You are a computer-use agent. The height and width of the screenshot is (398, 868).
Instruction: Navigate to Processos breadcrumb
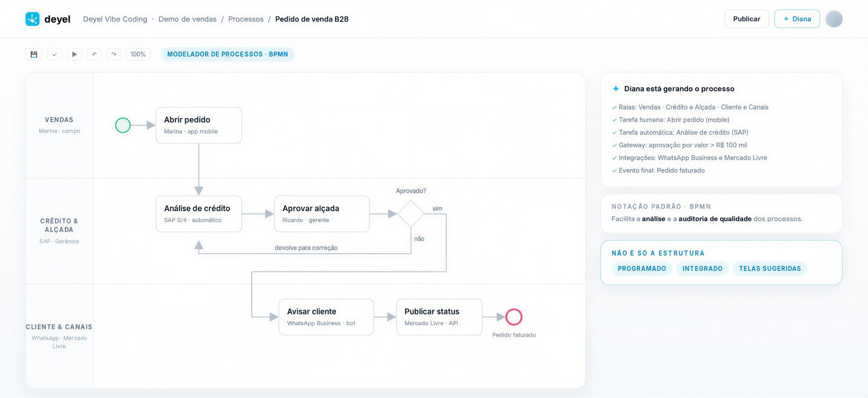246,19
